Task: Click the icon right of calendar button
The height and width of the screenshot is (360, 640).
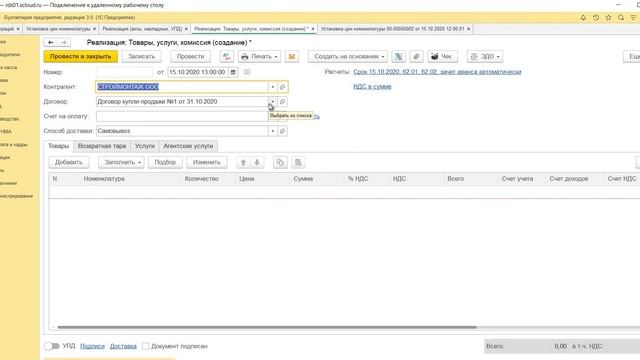Action: pos(247,72)
